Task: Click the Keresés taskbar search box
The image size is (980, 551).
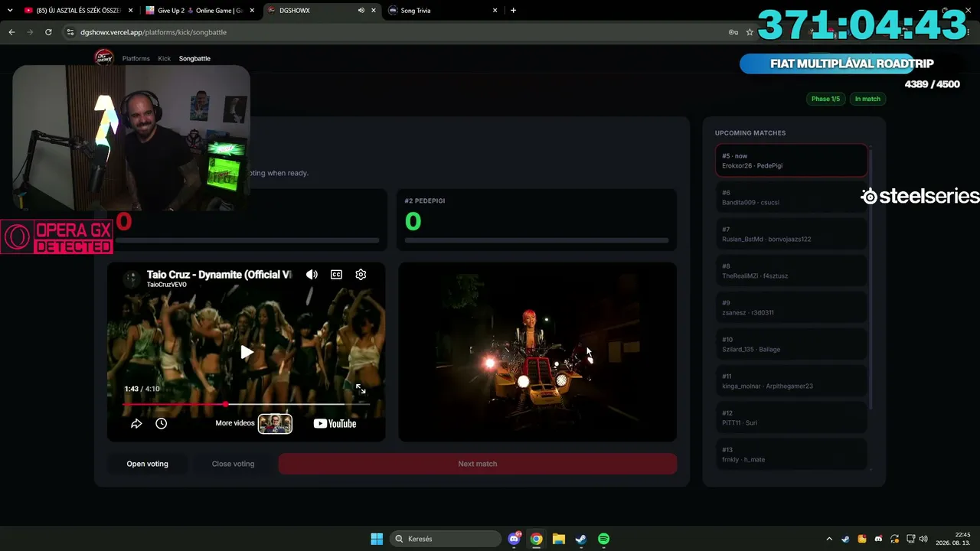Action: [445, 539]
